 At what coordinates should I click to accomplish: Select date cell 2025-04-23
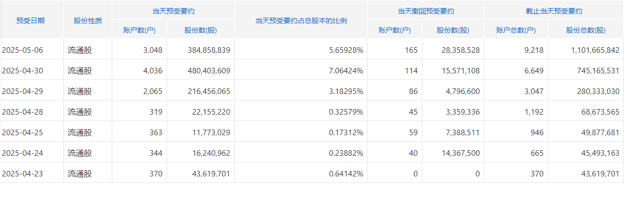coord(23,173)
